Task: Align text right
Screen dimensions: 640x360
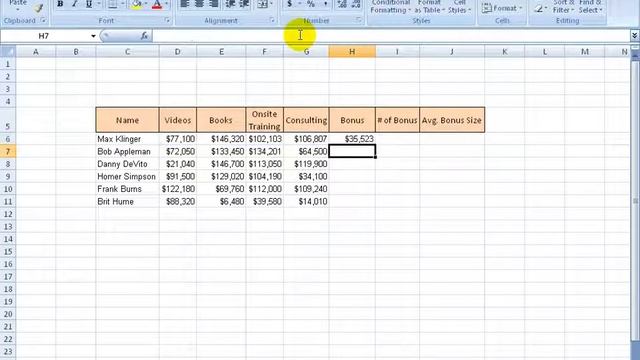Action: [x=213, y=4]
